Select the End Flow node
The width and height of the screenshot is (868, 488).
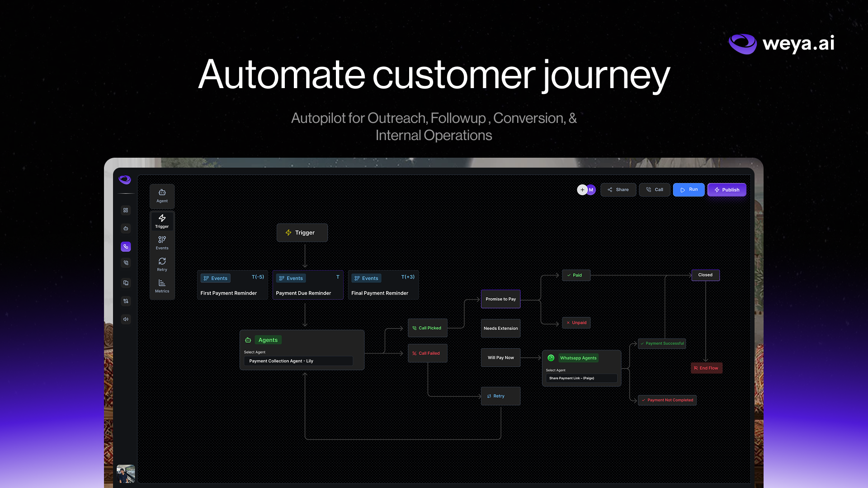point(706,368)
